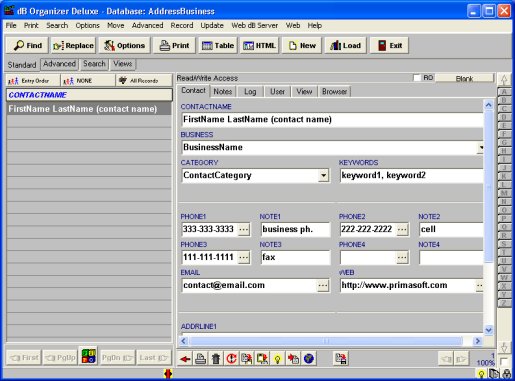Click the down arrow below alphabet index
515x381 pixels.
(x=504, y=347)
